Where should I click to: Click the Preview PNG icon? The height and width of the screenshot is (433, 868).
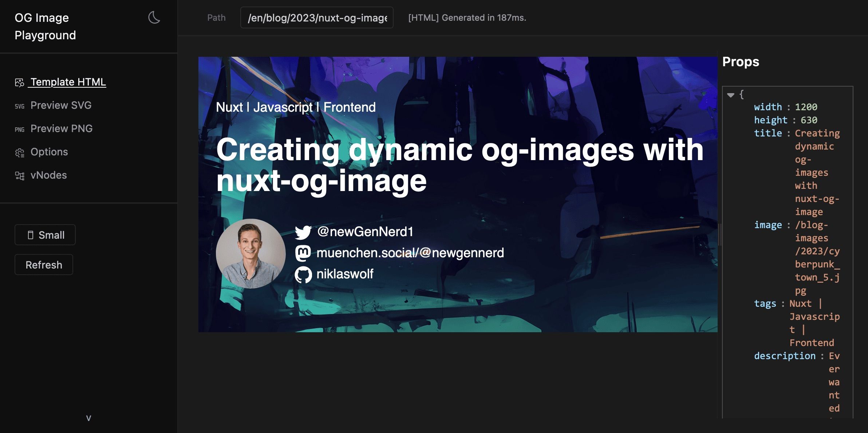(19, 129)
